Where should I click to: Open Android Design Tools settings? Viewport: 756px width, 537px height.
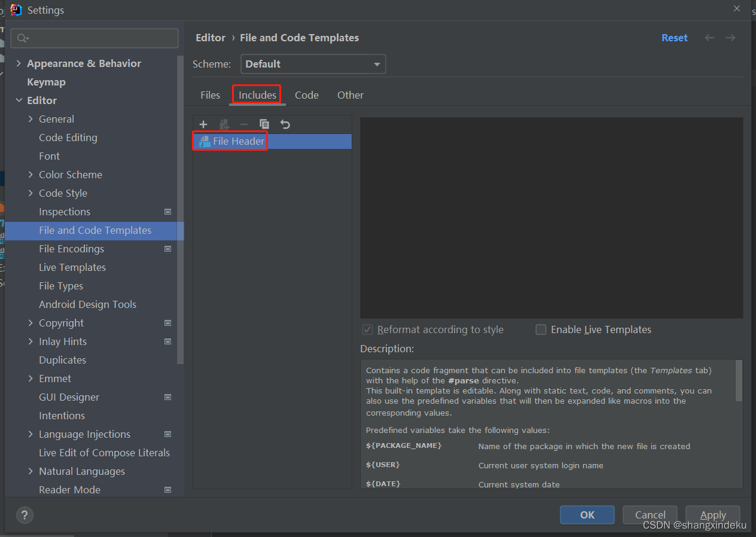[x=87, y=304]
